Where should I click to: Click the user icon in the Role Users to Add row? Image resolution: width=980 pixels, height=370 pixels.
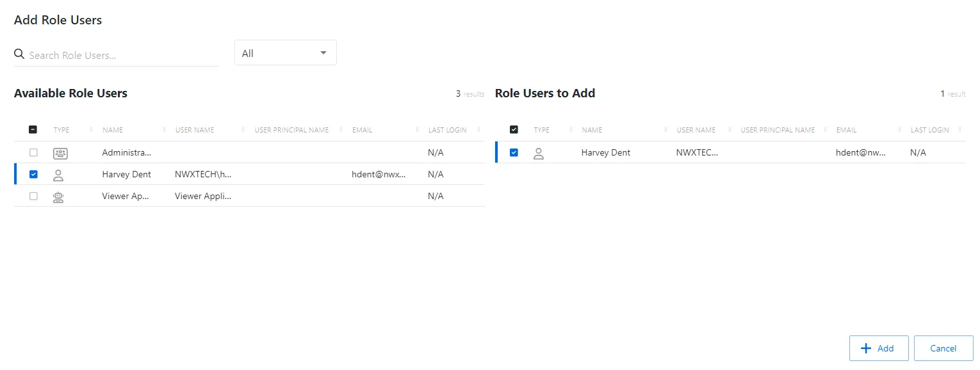click(x=539, y=153)
